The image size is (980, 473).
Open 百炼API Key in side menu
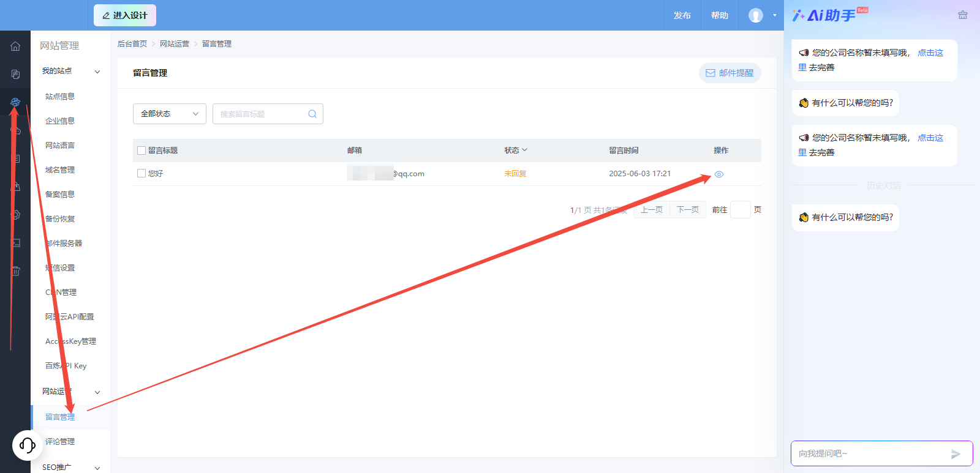[66, 366]
